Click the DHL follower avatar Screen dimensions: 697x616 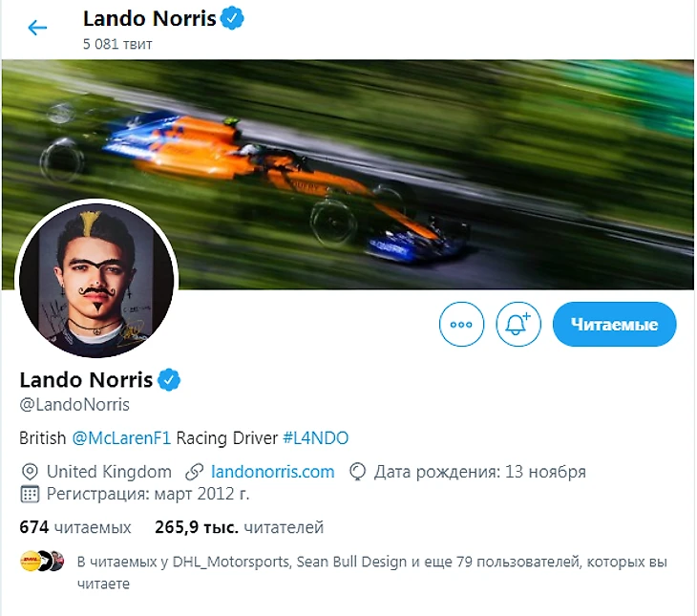(31, 562)
